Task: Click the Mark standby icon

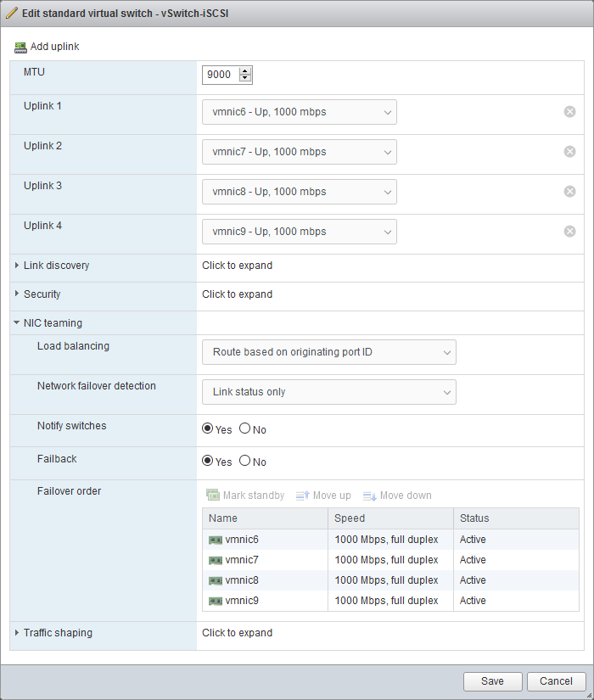Action: coord(213,496)
